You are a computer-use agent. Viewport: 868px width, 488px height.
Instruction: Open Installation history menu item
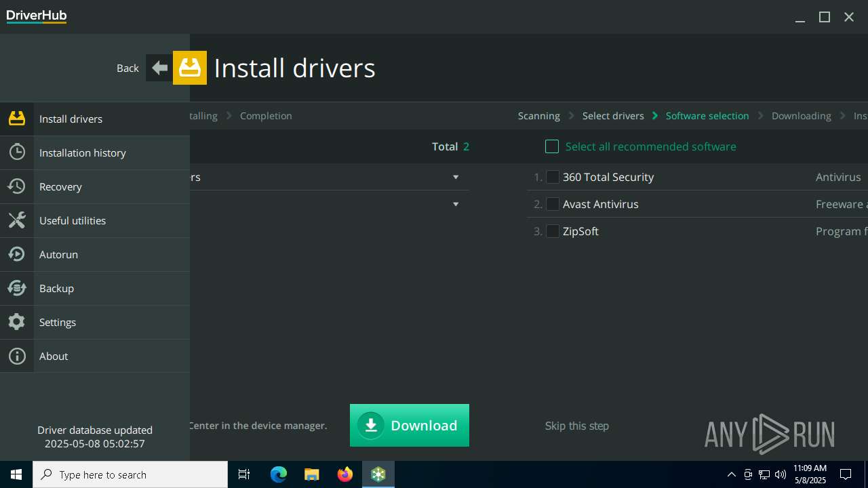95,152
